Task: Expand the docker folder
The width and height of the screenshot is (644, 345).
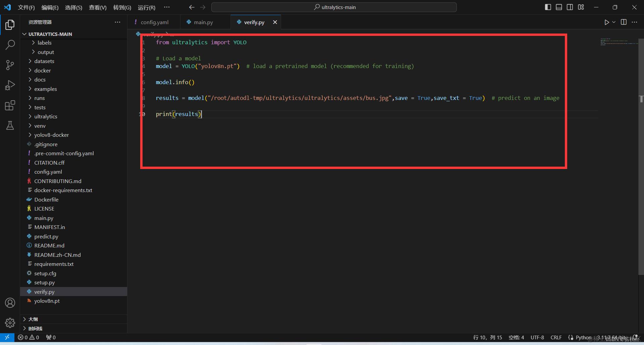Action: point(73,71)
